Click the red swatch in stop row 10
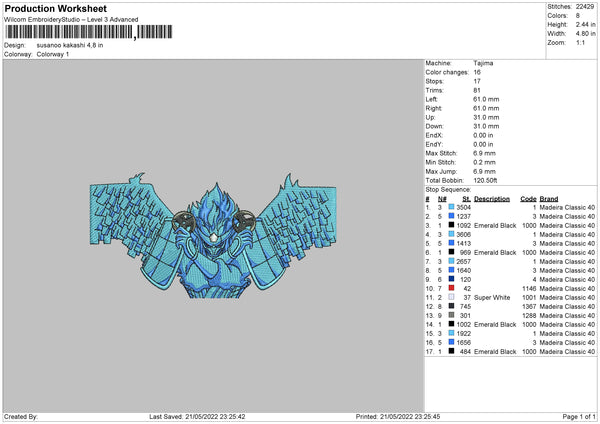This screenshot has width=600, height=424. [452, 288]
